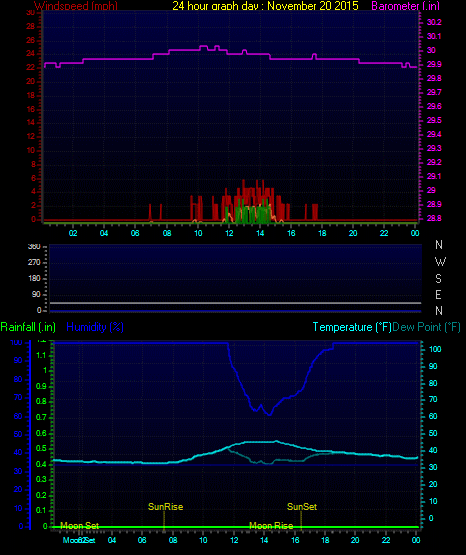Click the humidity curve minimum dip
The height and width of the screenshot is (555, 466).
coord(270,414)
